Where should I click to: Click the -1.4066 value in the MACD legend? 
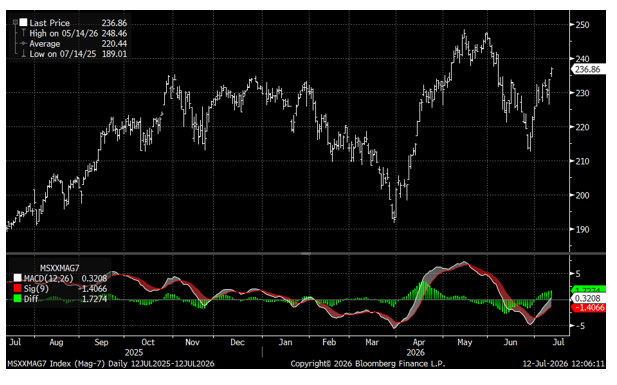(93, 289)
